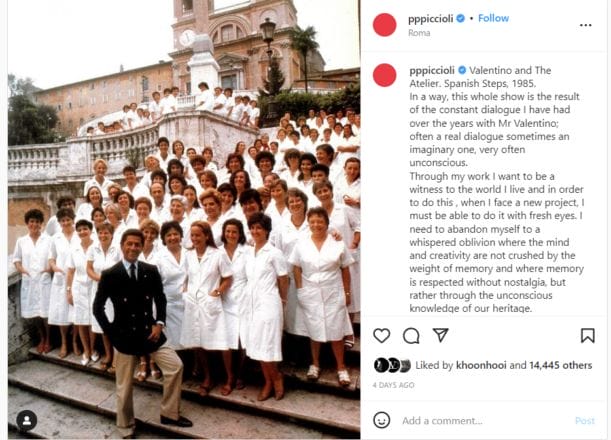View the 14,445 others who liked
This screenshot has height=440, width=611.
coord(560,365)
